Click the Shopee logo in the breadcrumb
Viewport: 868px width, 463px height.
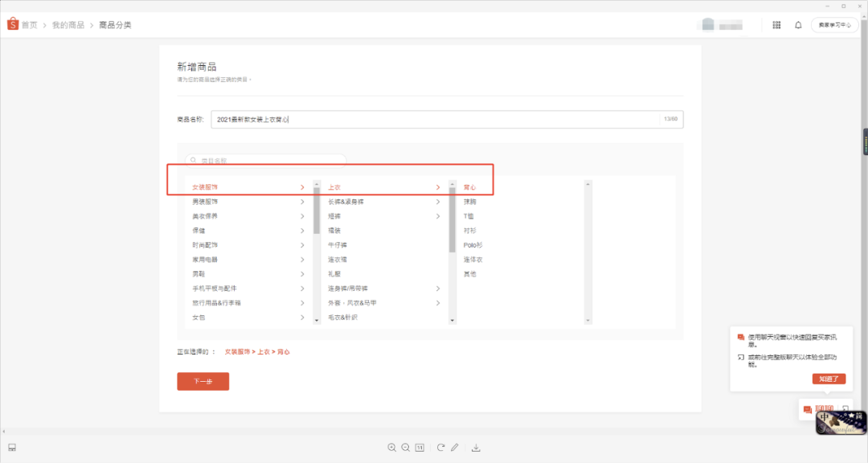coord(12,24)
